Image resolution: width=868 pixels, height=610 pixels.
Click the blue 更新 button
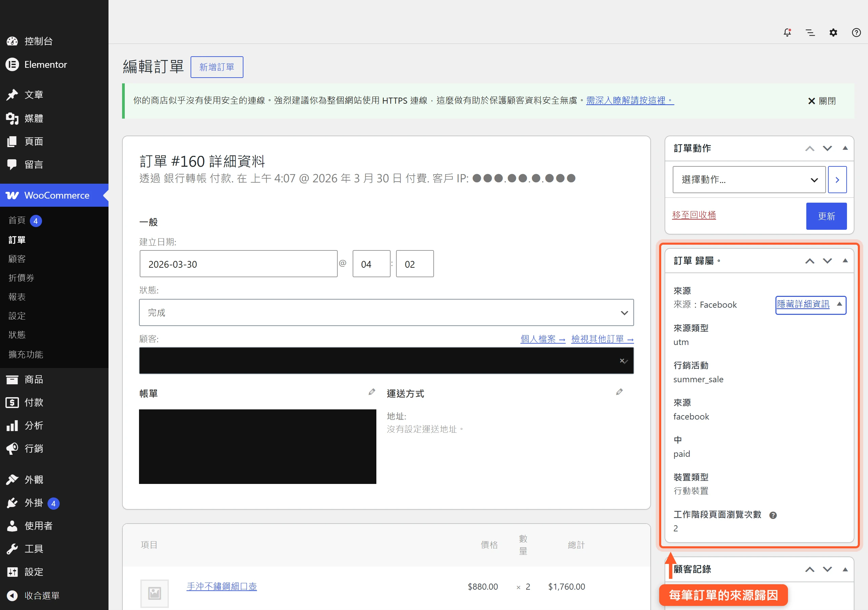tap(826, 216)
